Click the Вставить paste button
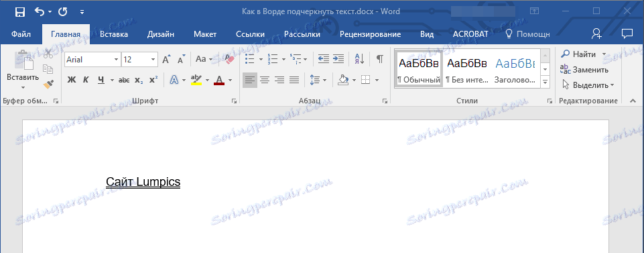 pyautogui.click(x=23, y=65)
